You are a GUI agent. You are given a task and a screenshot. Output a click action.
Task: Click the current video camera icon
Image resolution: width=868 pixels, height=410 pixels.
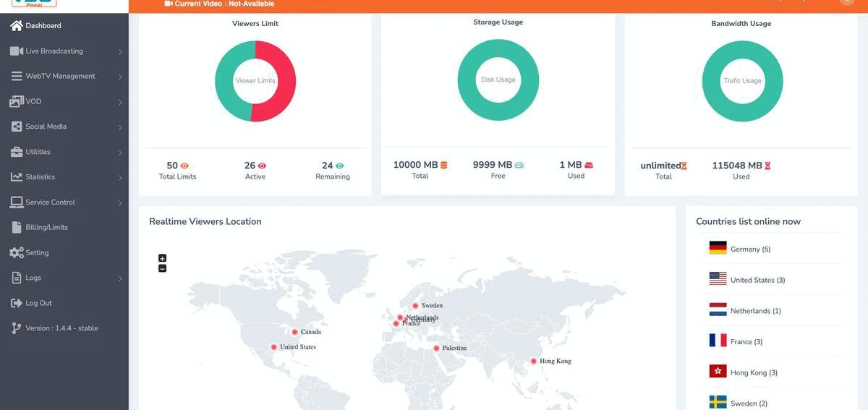(169, 4)
